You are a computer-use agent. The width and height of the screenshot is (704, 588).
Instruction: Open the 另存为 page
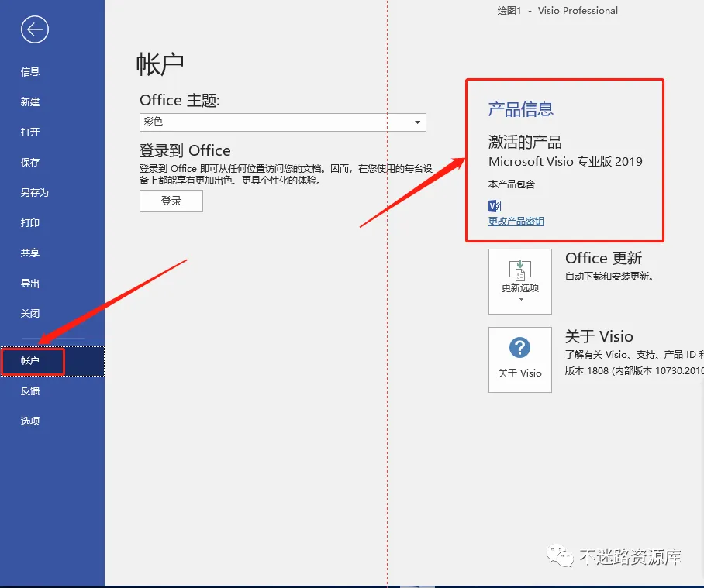pyautogui.click(x=35, y=192)
